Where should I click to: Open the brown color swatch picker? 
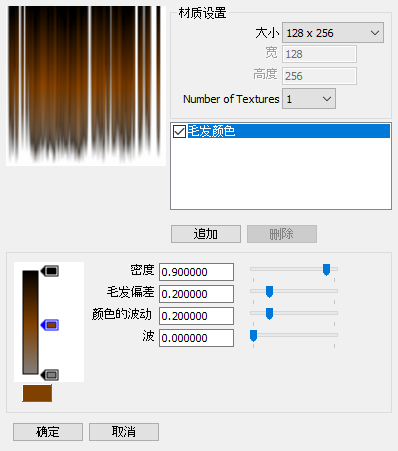tap(37, 393)
